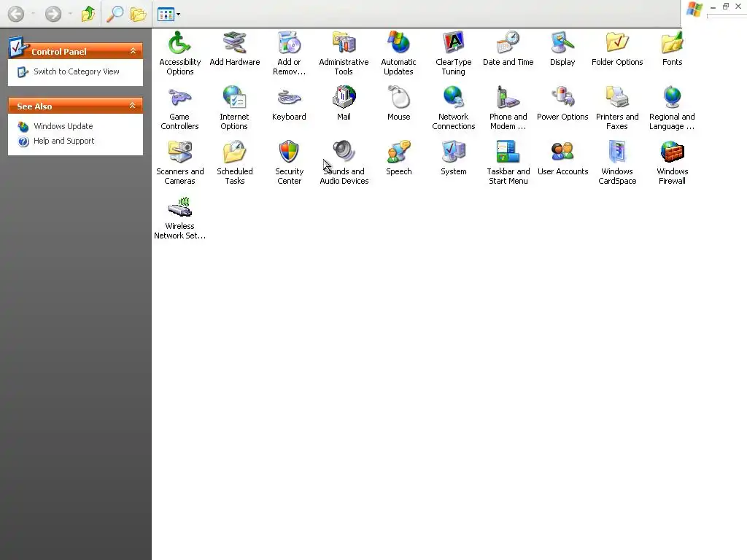Click the Forward navigation button
The height and width of the screenshot is (560, 747).
pos(53,14)
